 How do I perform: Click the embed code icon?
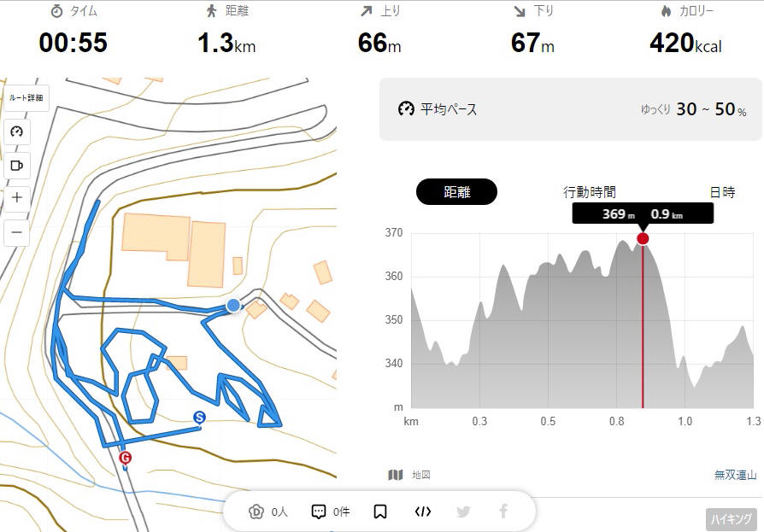click(x=422, y=512)
